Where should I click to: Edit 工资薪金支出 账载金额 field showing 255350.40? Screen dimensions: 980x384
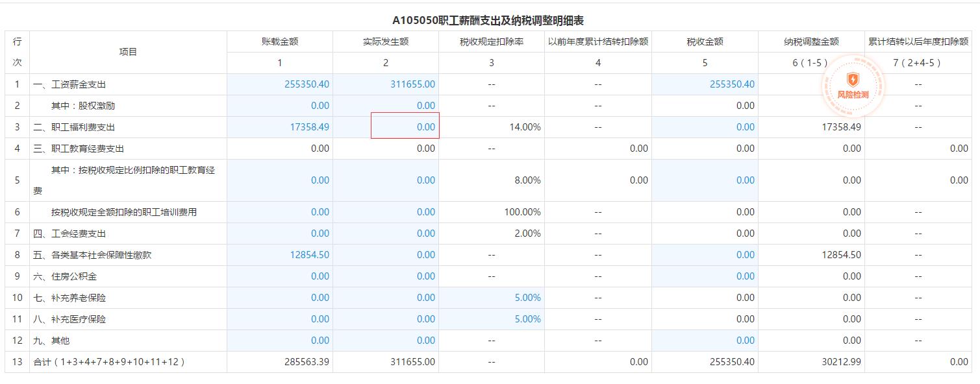pos(280,84)
